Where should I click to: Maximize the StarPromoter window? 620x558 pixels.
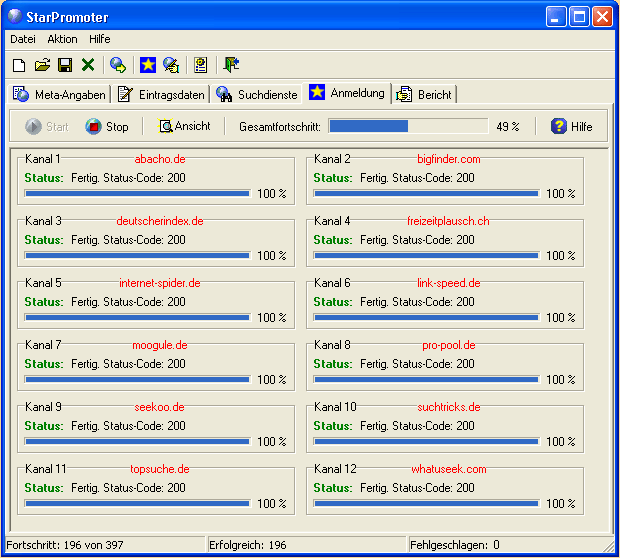(x=579, y=17)
